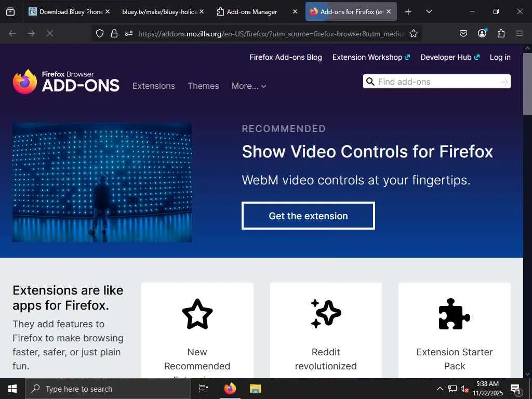Bookmark this page with star icon
532x399 pixels.
point(413,33)
